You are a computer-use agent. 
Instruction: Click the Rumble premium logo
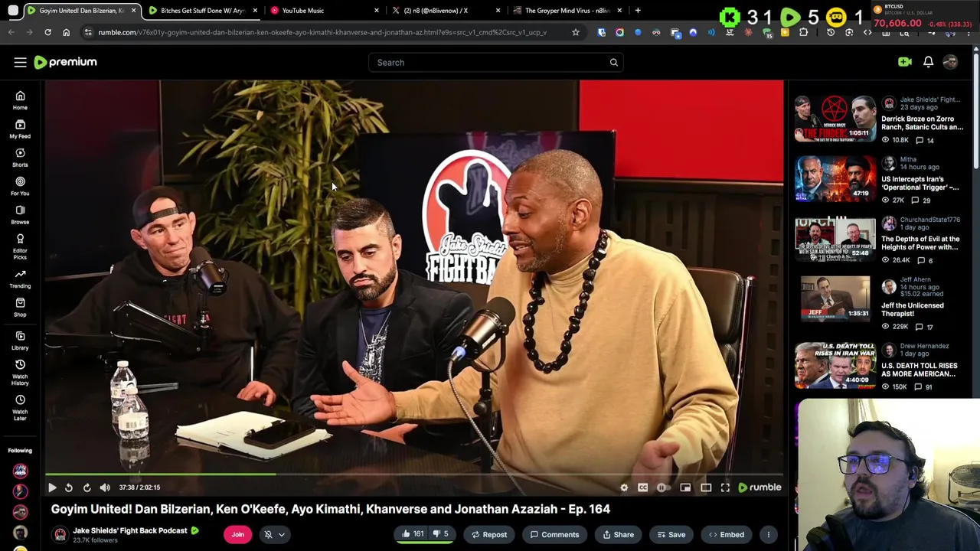coord(66,62)
